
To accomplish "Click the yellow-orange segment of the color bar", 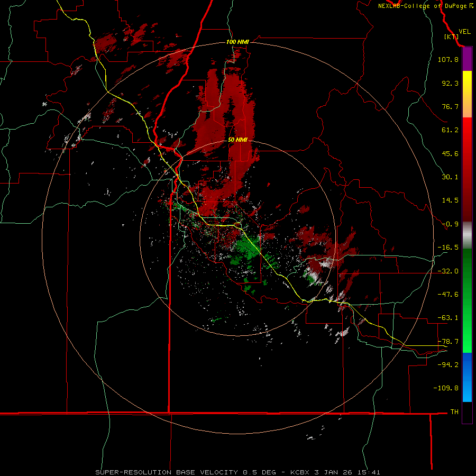I will click(x=467, y=94).
